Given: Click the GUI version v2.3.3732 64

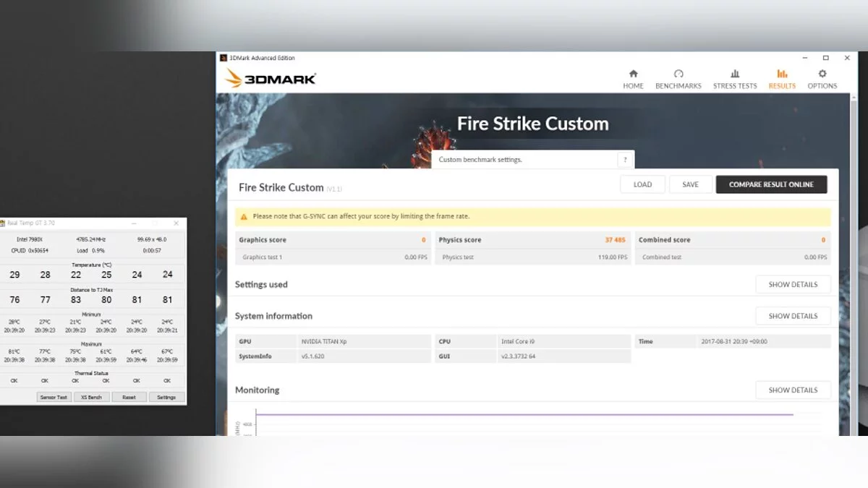Looking at the screenshot, I should 519,356.
